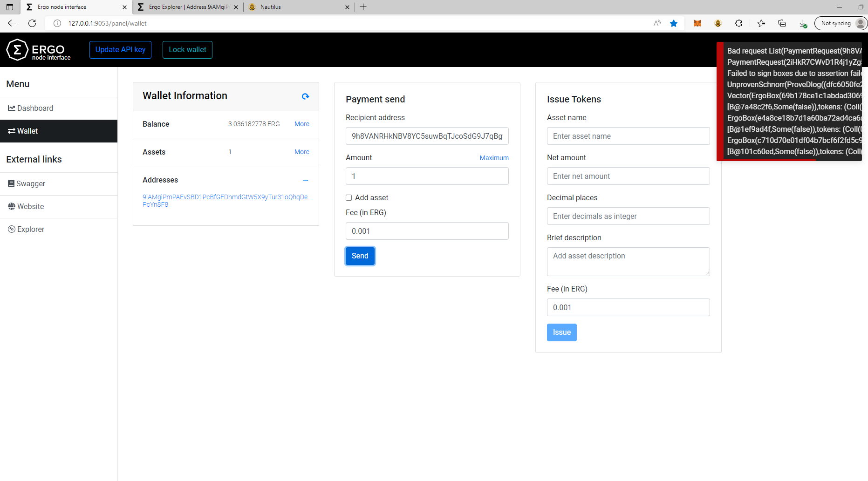Open Dashboard in the side menu
Image resolution: width=868 pixels, height=481 pixels.
pos(59,108)
